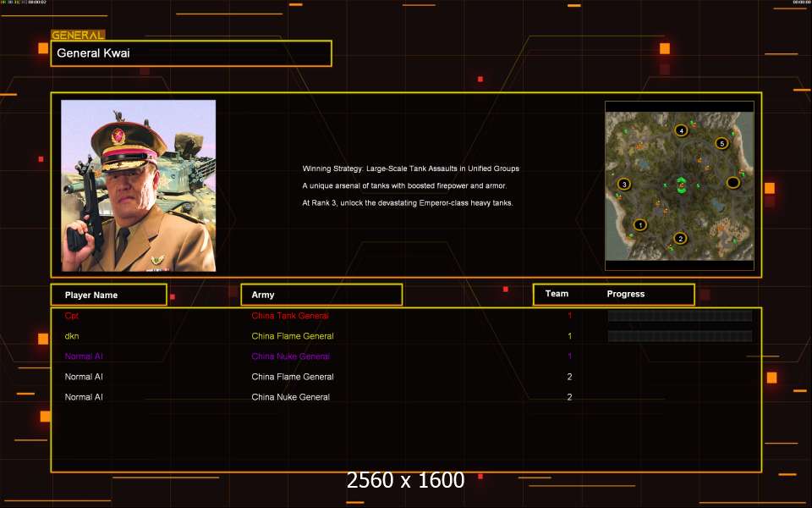Image resolution: width=812 pixels, height=508 pixels.
Task: Click the red China Tank General entry
Action: [290, 316]
